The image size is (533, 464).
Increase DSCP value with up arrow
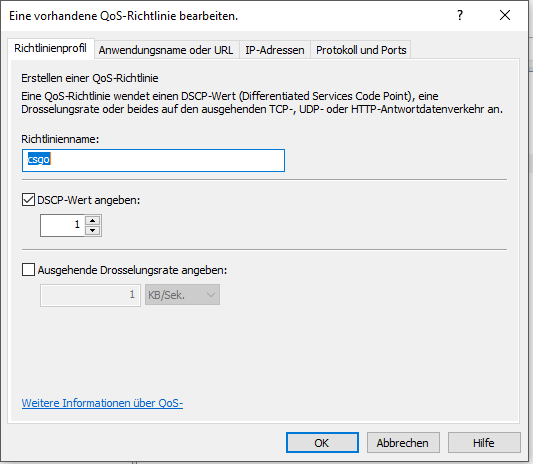pos(92,221)
